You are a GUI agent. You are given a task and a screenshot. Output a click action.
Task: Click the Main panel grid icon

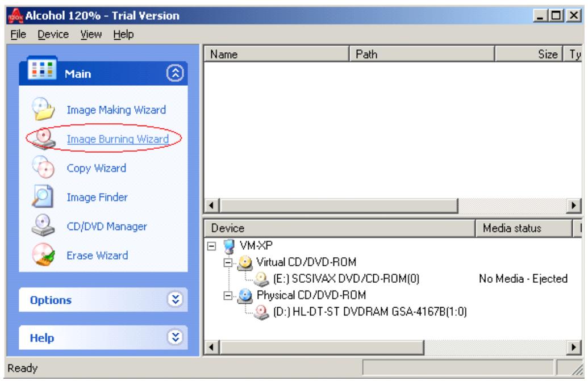click(42, 69)
